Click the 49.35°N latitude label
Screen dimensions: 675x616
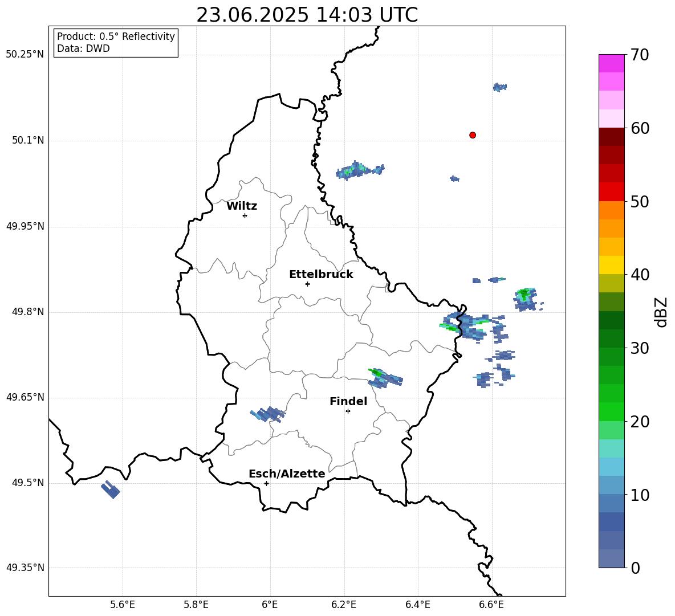click(25, 568)
